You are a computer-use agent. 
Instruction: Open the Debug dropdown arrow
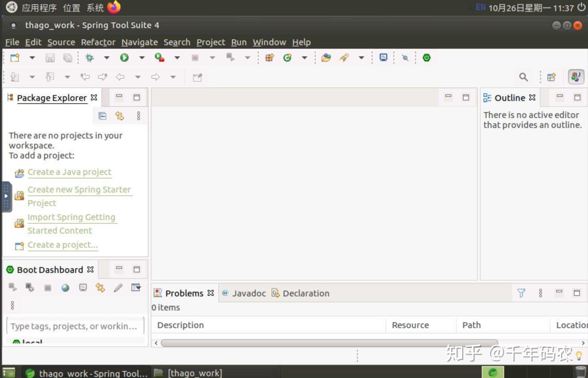107,58
